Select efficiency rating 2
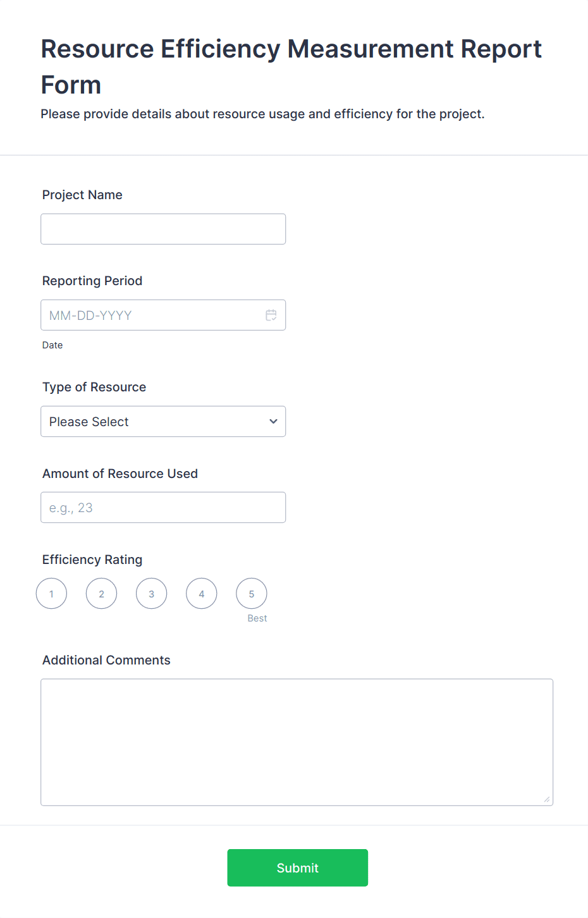The height and width of the screenshot is (918, 588). click(x=101, y=593)
